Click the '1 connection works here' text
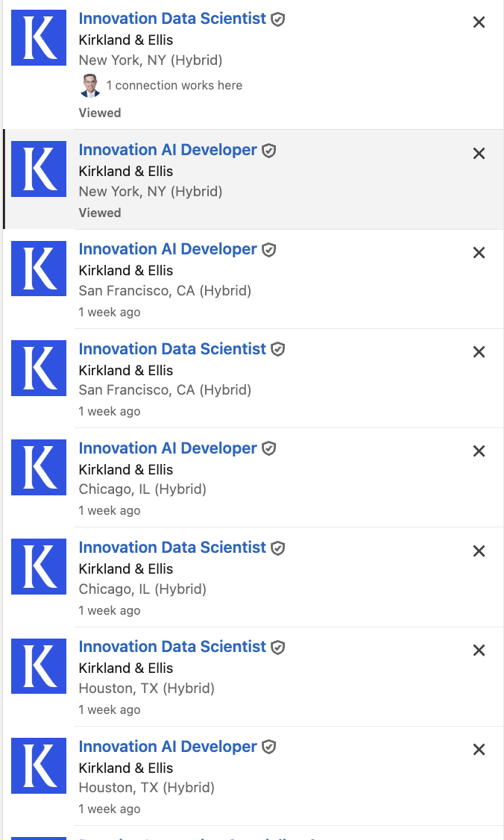This screenshot has width=504, height=840. (x=175, y=86)
